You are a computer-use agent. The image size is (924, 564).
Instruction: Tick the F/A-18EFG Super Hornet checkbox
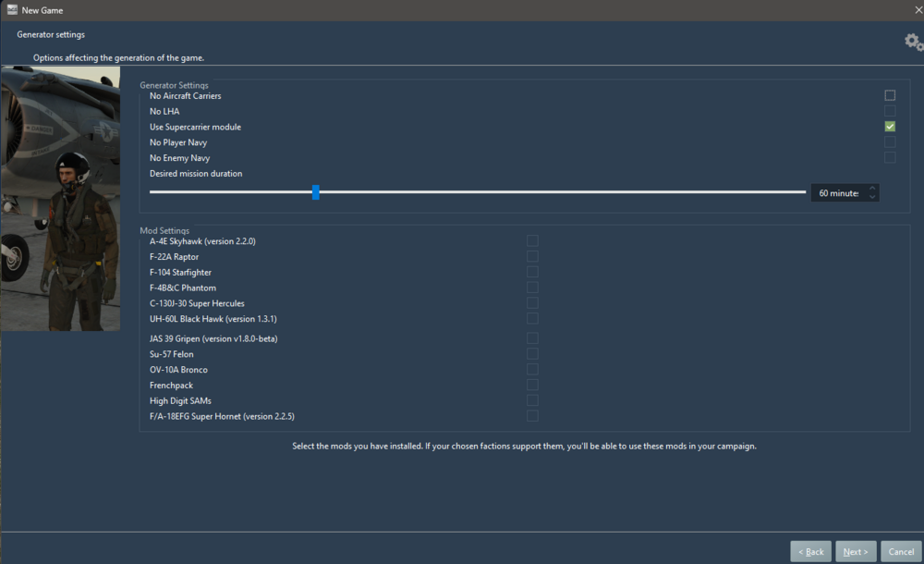pyautogui.click(x=532, y=416)
